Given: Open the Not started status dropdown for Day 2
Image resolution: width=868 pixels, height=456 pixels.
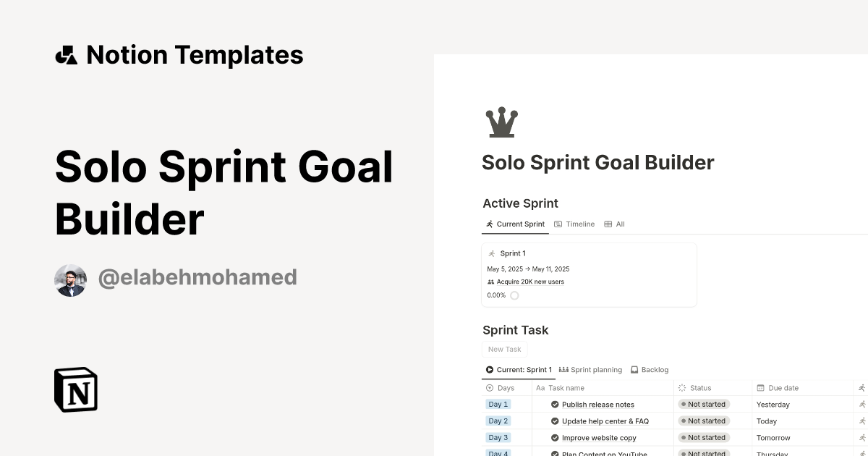Looking at the screenshot, I should (706, 421).
